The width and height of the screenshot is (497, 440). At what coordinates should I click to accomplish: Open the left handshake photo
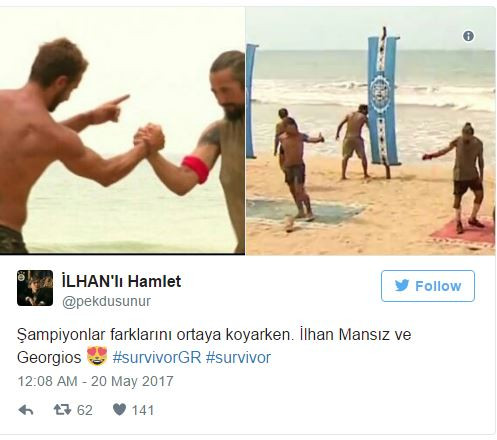[122, 131]
